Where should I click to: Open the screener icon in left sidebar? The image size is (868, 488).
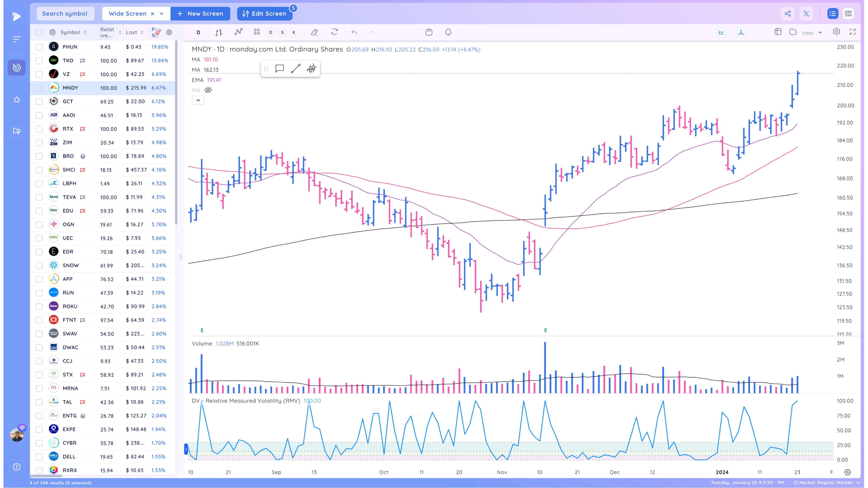tap(17, 68)
